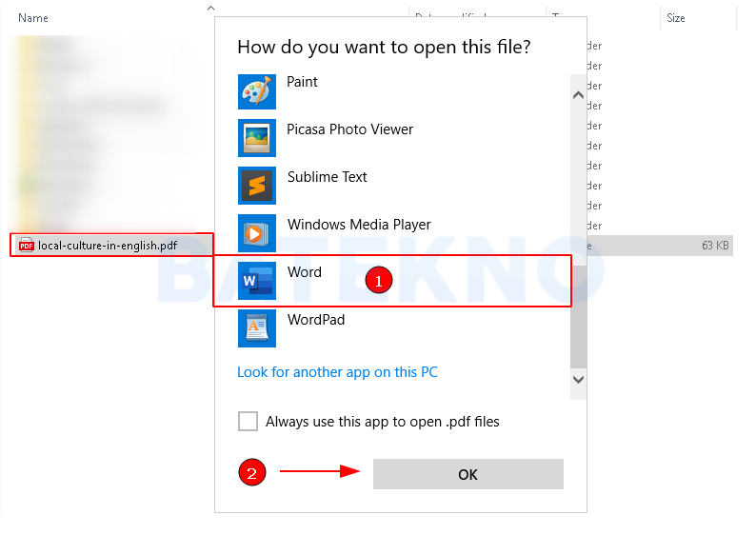This screenshot has width=756, height=535.
Task: Sort Explorer by the Name column header
Action: click(33, 18)
